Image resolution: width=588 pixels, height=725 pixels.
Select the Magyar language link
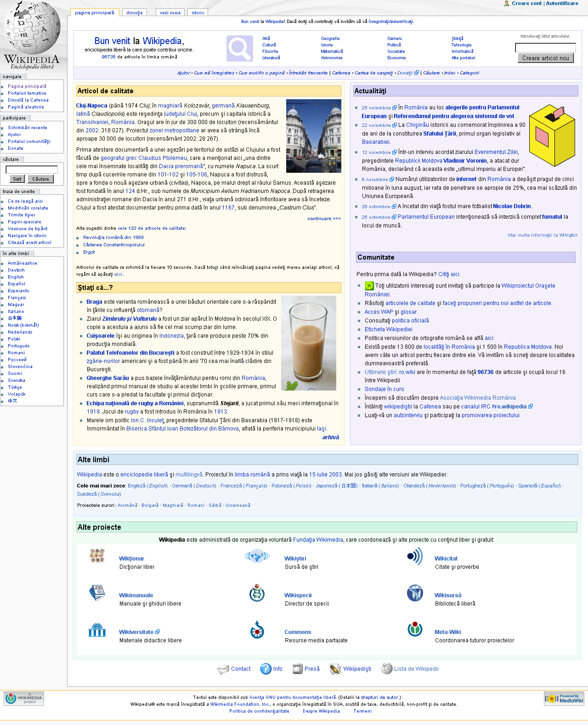(x=16, y=305)
